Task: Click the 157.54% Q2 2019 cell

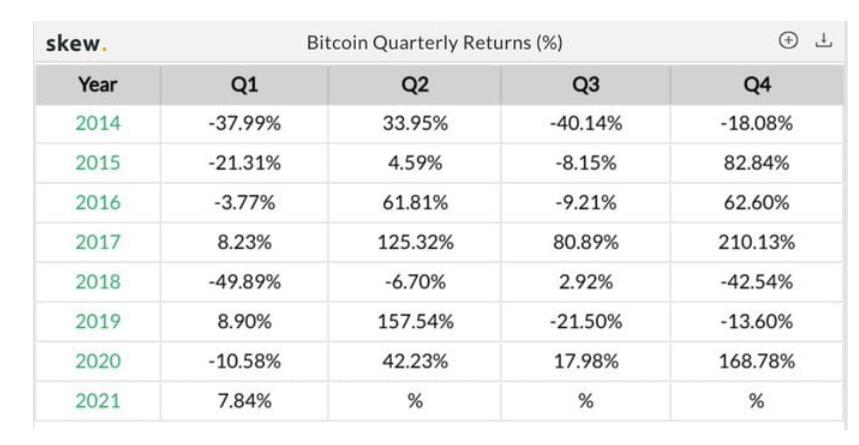Action: coord(415,321)
